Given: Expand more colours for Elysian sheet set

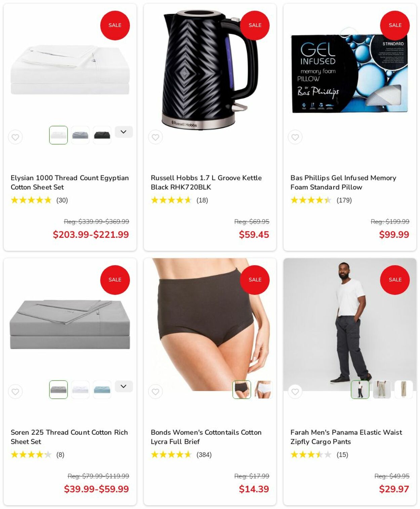Looking at the screenshot, I should (124, 132).
